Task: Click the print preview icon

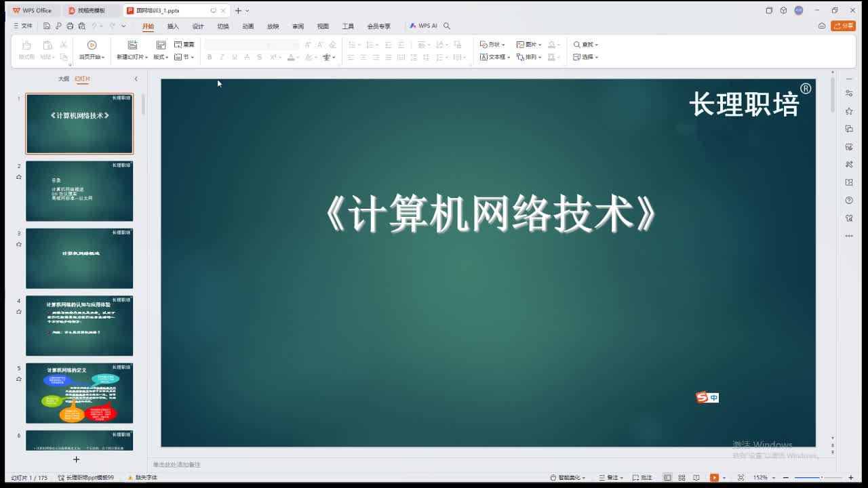Action: click(x=81, y=26)
